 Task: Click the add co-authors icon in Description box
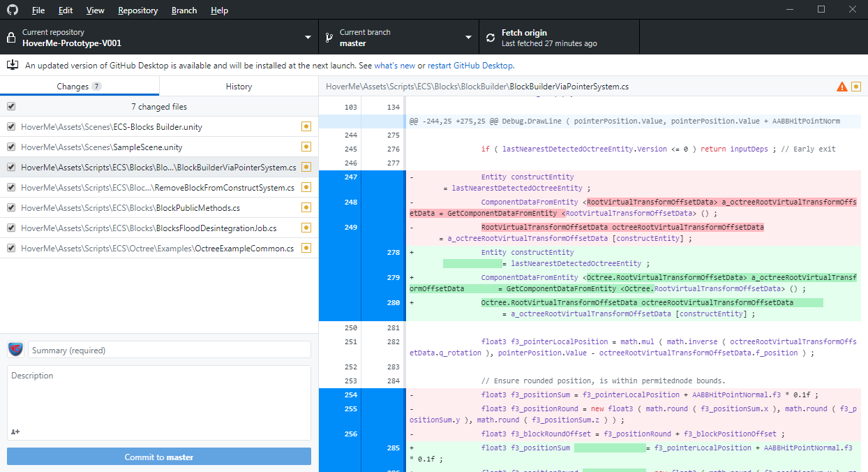(x=16, y=432)
